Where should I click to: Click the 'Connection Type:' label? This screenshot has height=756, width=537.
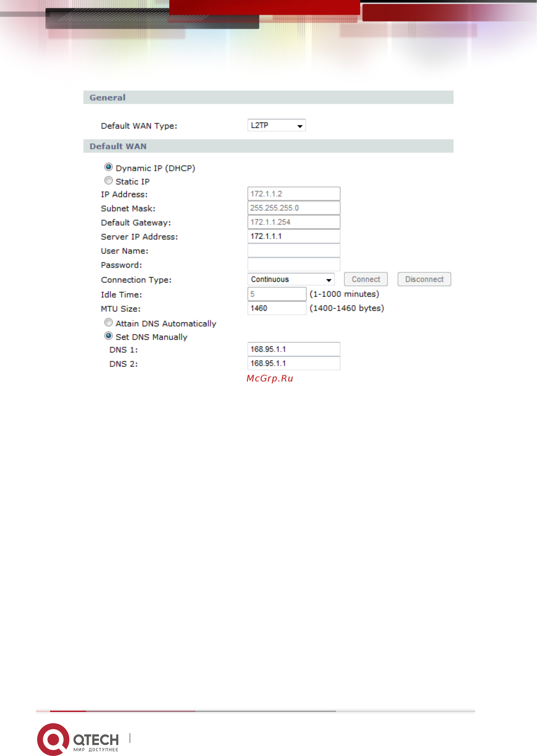[x=136, y=280]
